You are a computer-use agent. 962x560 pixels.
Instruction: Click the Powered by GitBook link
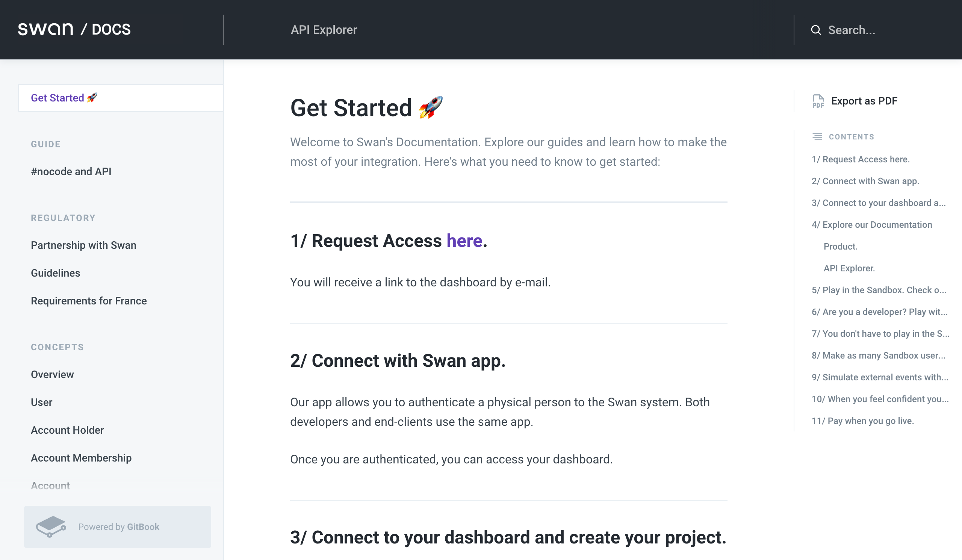[x=118, y=527]
